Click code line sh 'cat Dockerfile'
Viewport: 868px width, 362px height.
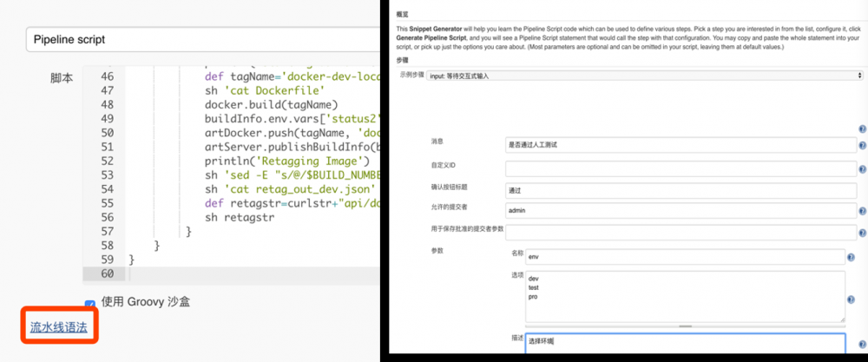coord(264,90)
